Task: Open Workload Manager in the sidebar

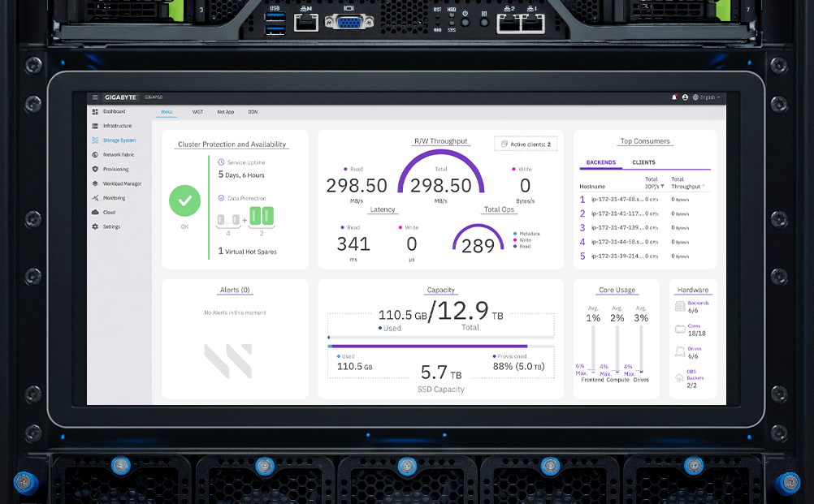Action: (95, 183)
